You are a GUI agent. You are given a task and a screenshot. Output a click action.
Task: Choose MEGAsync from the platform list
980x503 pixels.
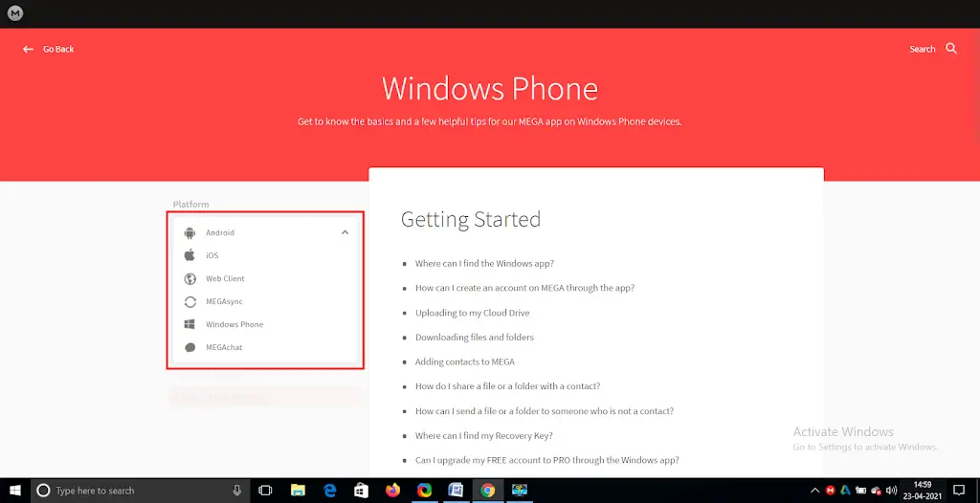pos(224,301)
